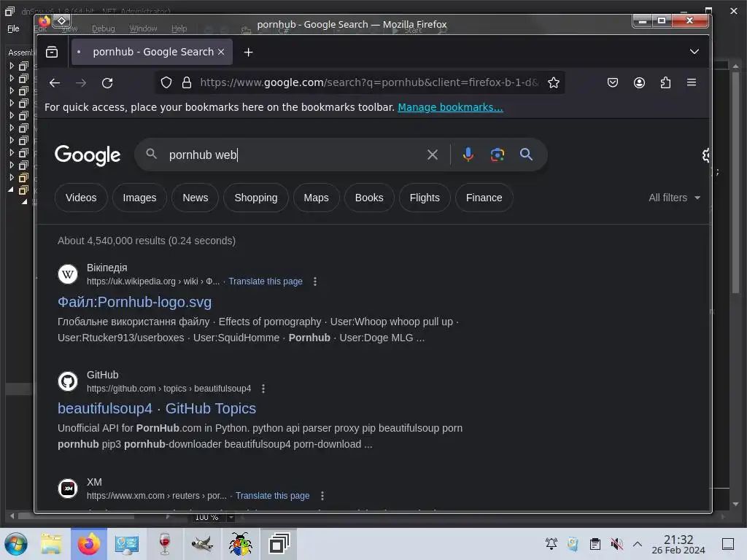Expand the second dnSpy assembly tree node
Screen dimensions: 747x560
point(12,78)
